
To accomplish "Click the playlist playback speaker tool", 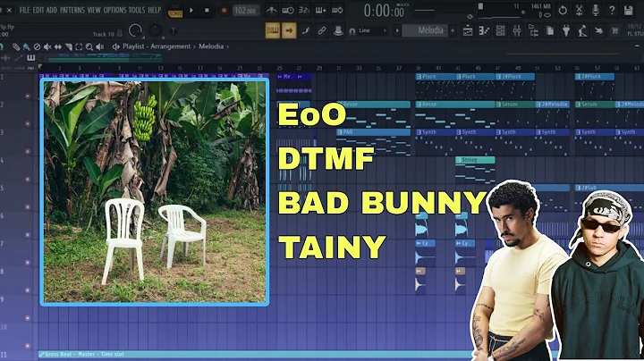I will point(100,46).
